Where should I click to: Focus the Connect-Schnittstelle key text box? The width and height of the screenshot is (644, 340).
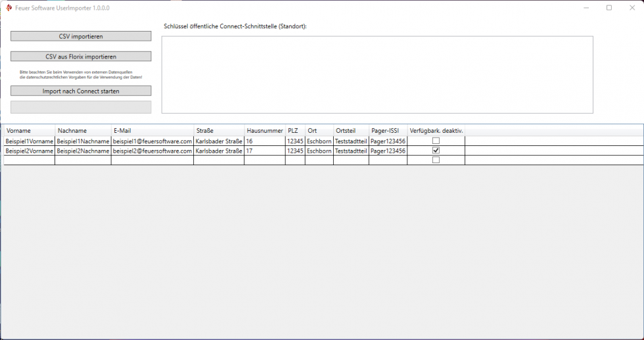377,75
